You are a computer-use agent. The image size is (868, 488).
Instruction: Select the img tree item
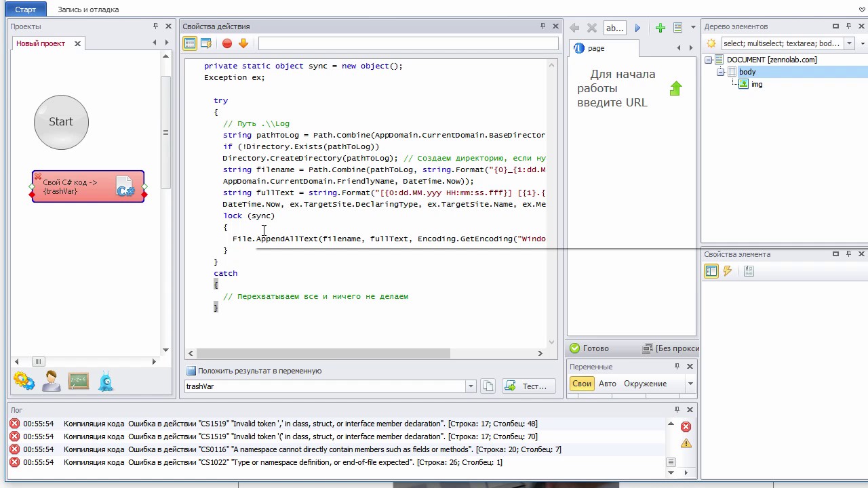[x=757, y=84]
